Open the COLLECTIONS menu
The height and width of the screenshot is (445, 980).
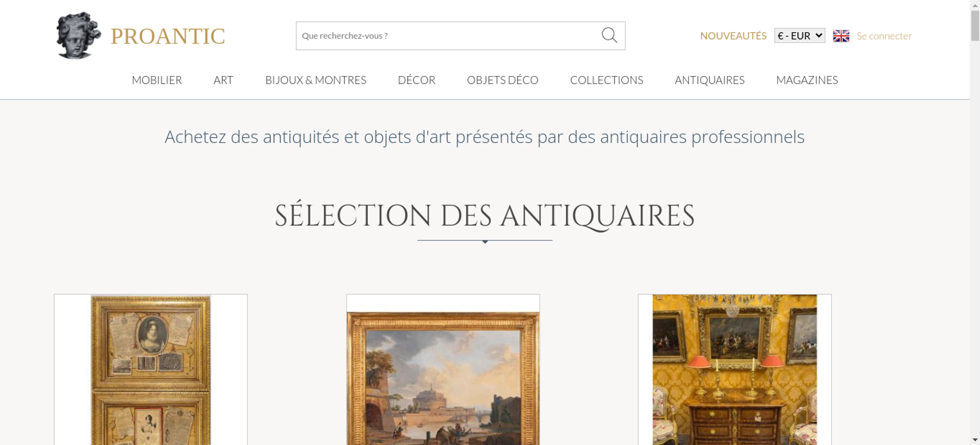[x=607, y=80]
